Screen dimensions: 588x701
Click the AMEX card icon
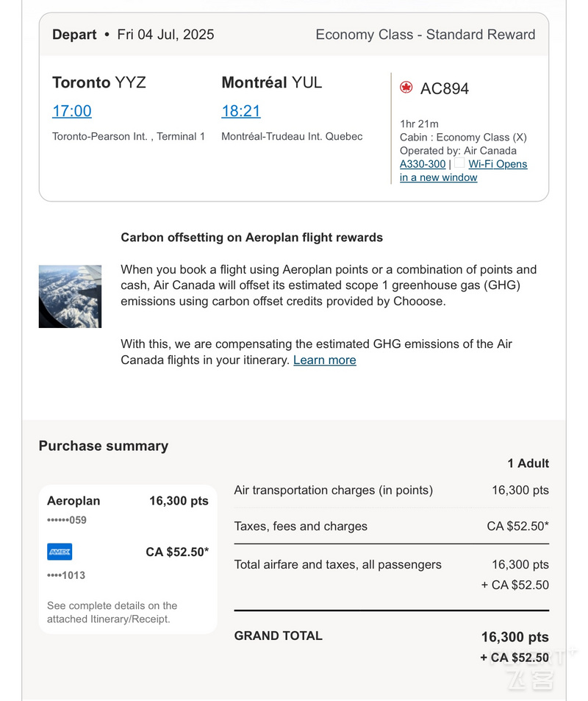click(60, 552)
